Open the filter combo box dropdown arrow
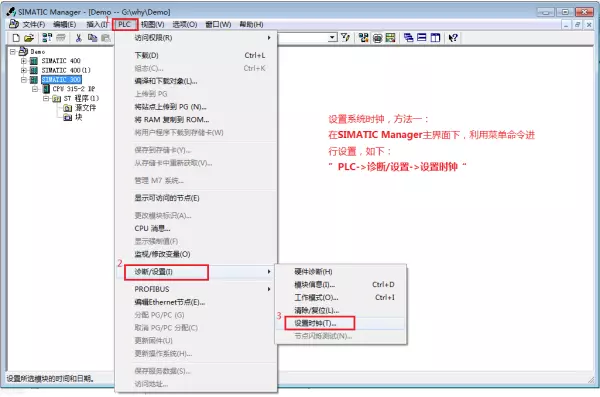 tap(333, 37)
